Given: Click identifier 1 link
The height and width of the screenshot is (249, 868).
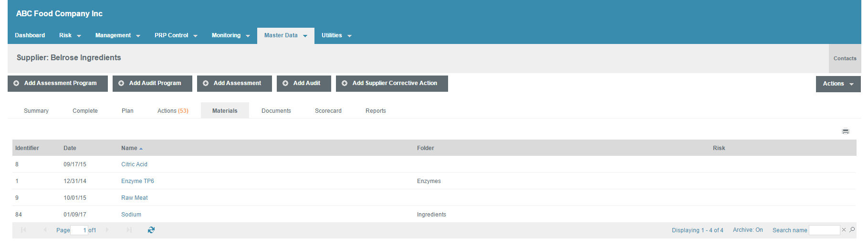Looking at the screenshot, I should [17, 181].
